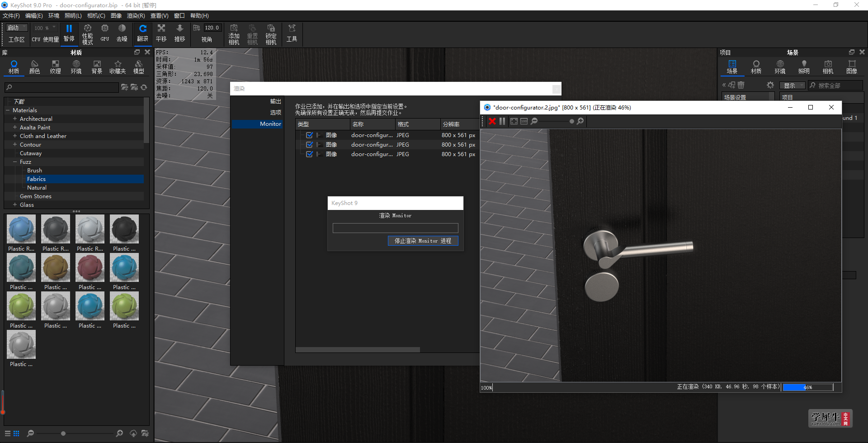Open the 渲染(R) menu
The height and width of the screenshot is (443, 868).
tap(136, 16)
